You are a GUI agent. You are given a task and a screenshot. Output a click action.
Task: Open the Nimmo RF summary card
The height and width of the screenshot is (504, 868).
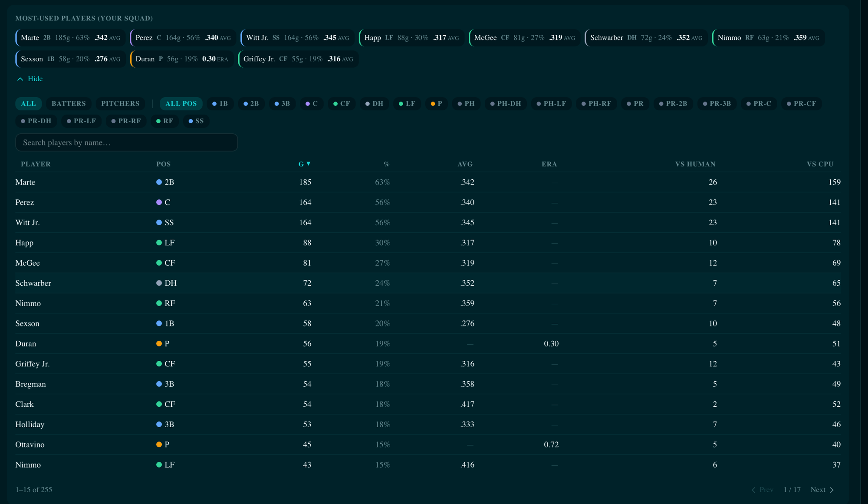[x=768, y=38]
